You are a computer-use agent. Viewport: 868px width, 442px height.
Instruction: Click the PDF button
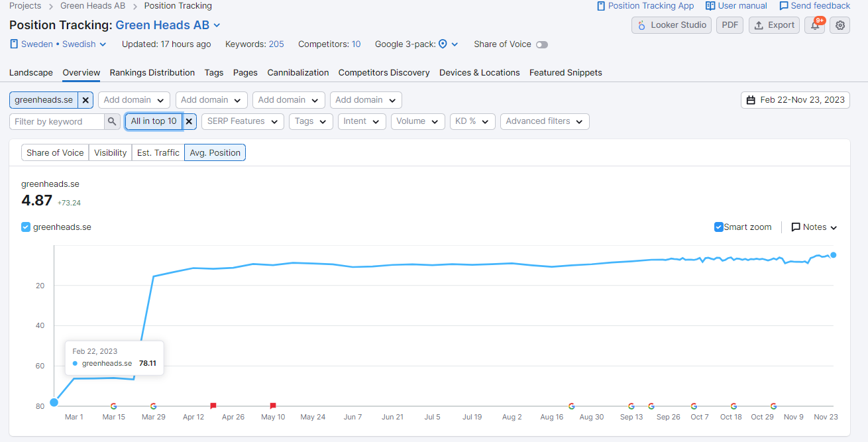[730, 25]
